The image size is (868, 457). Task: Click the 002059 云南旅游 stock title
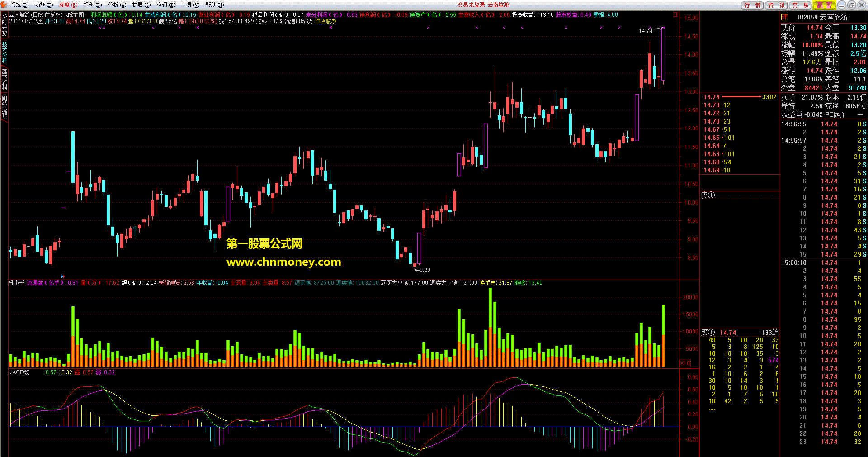pyautogui.click(x=822, y=17)
